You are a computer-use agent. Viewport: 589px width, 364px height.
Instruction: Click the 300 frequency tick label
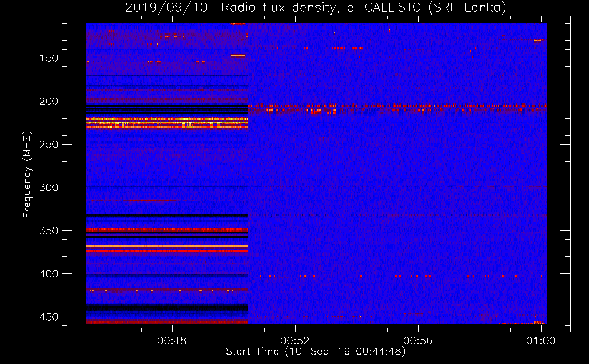(49, 187)
